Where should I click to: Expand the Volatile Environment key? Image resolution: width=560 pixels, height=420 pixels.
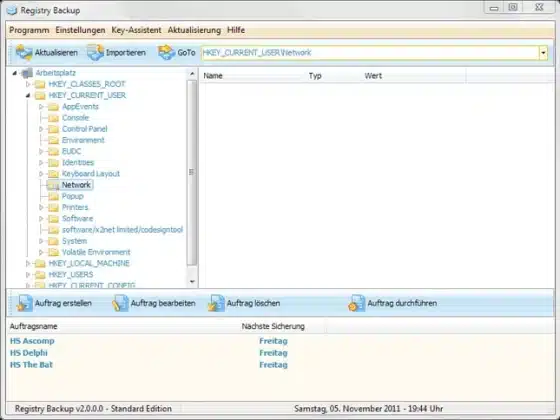coord(41,252)
